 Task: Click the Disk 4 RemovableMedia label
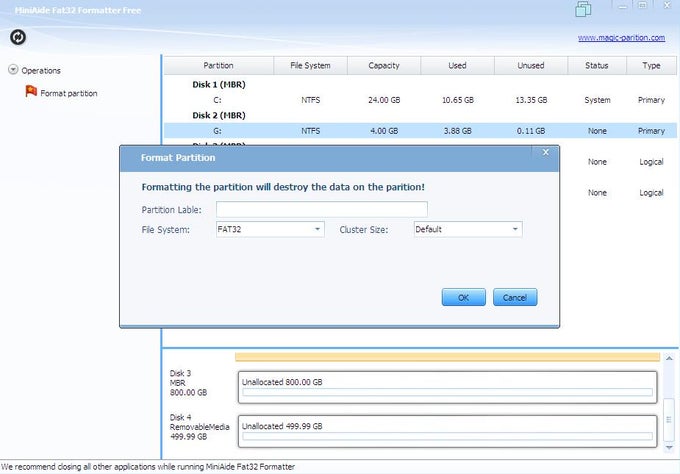tap(199, 427)
